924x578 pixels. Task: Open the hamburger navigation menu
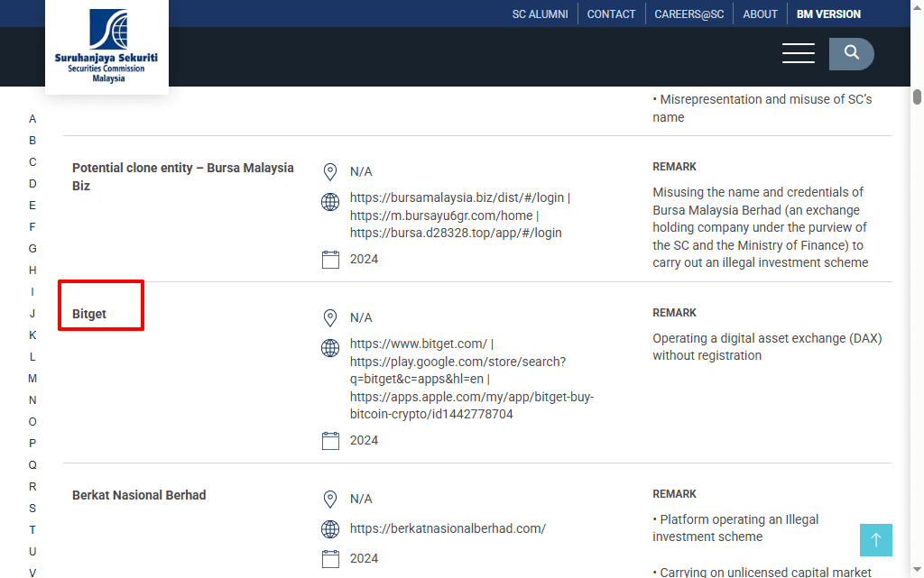(799, 53)
